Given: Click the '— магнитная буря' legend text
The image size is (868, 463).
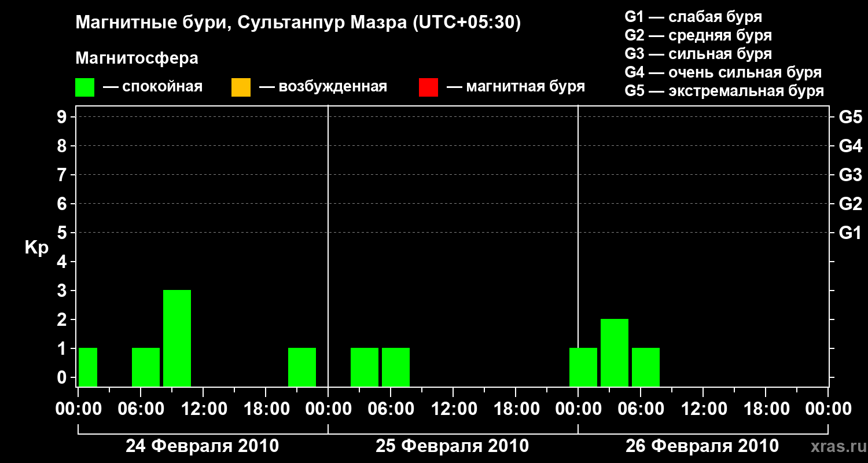Looking at the screenshot, I should click(x=516, y=87).
